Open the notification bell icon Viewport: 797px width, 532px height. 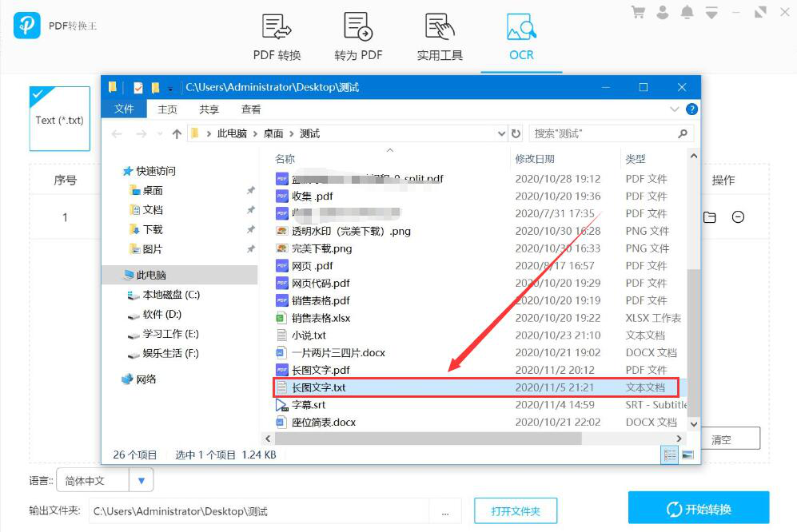point(687,12)
